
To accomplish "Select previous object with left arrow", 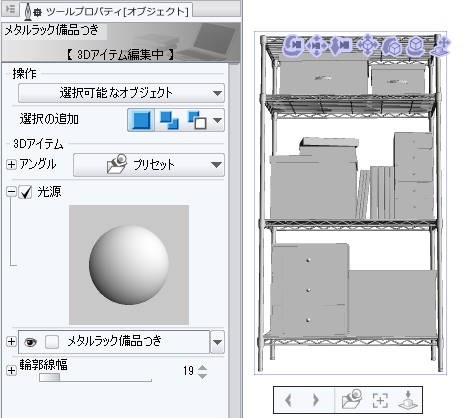I will 289,400.
